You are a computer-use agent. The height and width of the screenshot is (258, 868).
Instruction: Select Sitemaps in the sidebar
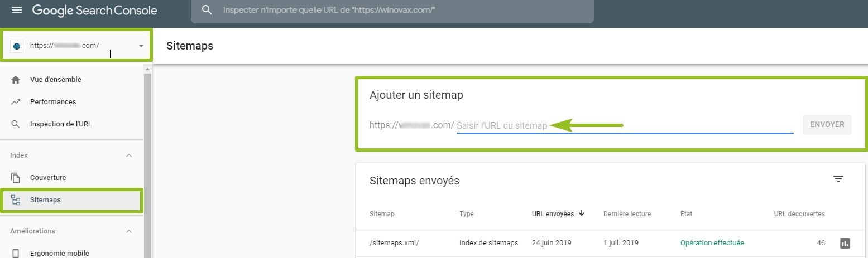click(73, 200)
